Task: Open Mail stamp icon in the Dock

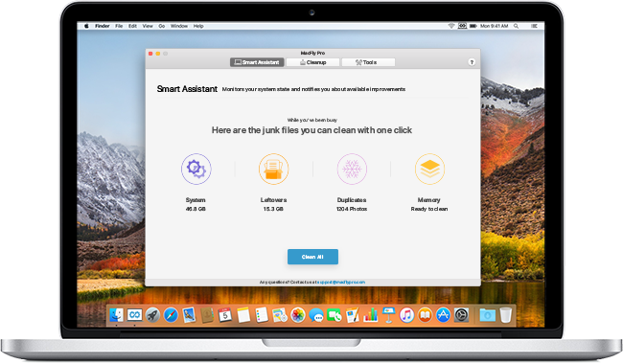Action: [189, 315]
